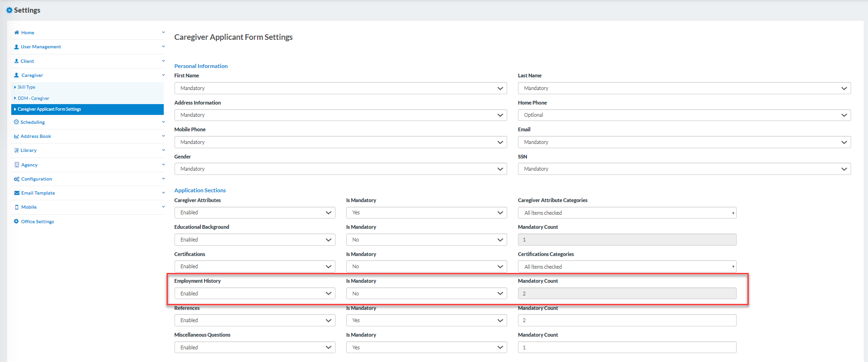
Task: Click the Configuration gears icon
Action: pyautogui.click(x=17, y=179)
